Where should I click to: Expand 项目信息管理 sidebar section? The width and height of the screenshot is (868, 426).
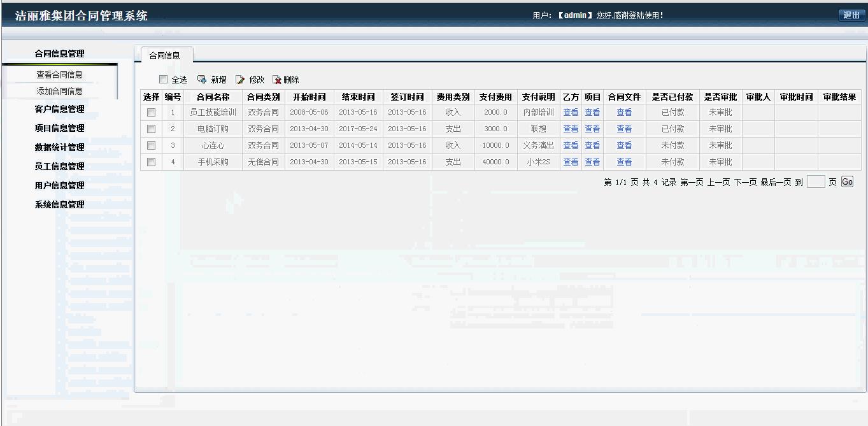(x=59, y=128)
